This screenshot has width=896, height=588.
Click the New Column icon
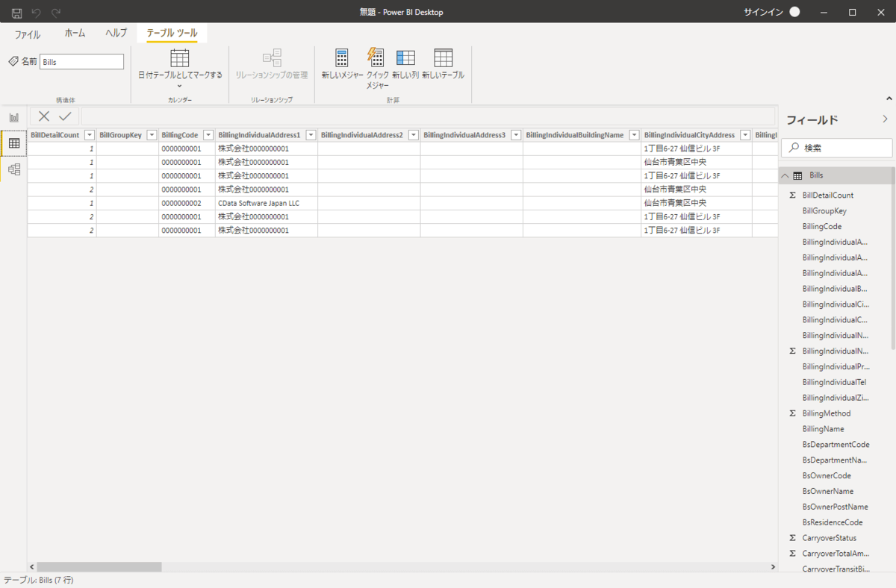pos(405,59)
